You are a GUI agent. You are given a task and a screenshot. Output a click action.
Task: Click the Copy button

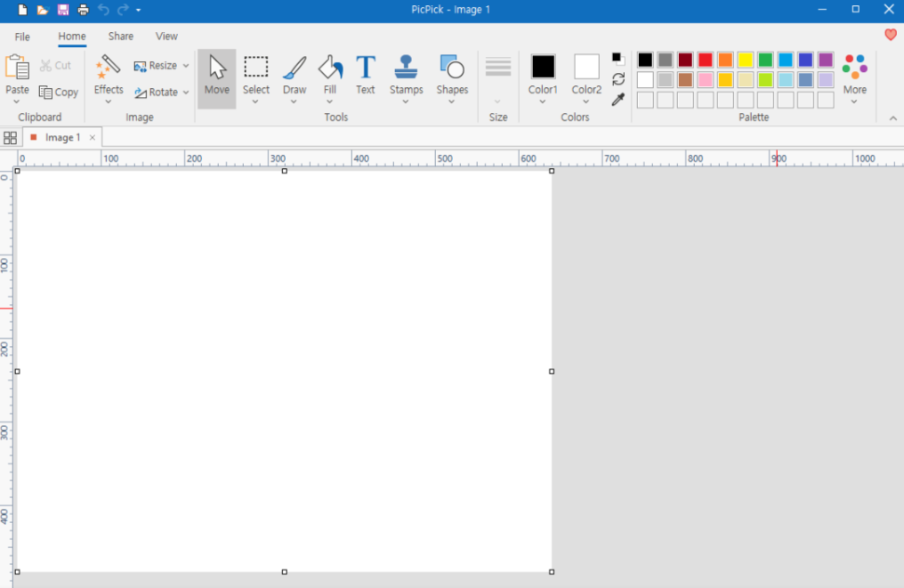pos(58,93)
